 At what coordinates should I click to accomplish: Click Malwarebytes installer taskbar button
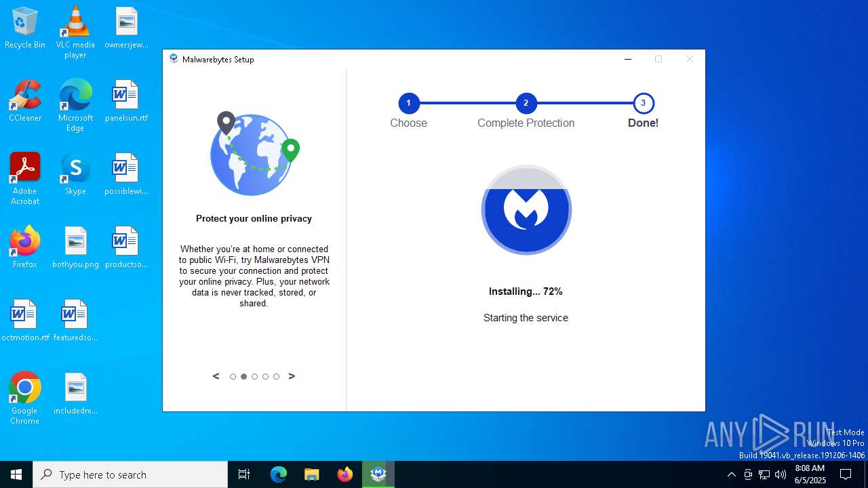click(x=378, y=474)
